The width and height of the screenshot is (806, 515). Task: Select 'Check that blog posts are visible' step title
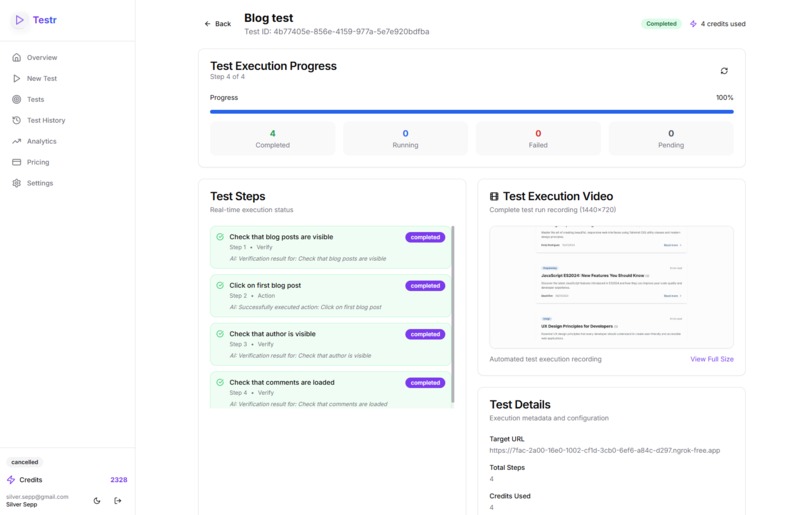point(281,237)
